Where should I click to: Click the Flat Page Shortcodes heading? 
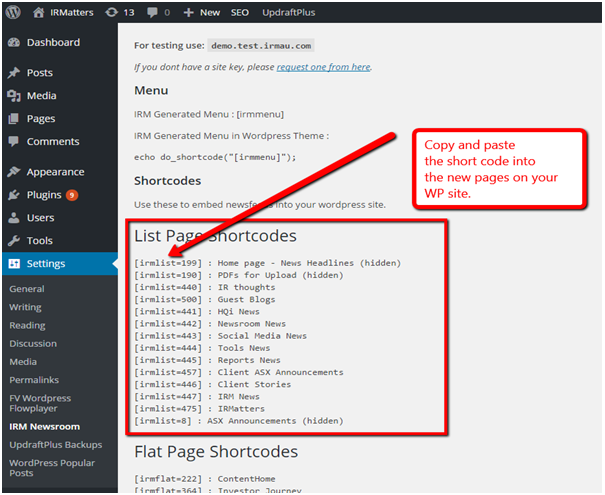(216, 452)
